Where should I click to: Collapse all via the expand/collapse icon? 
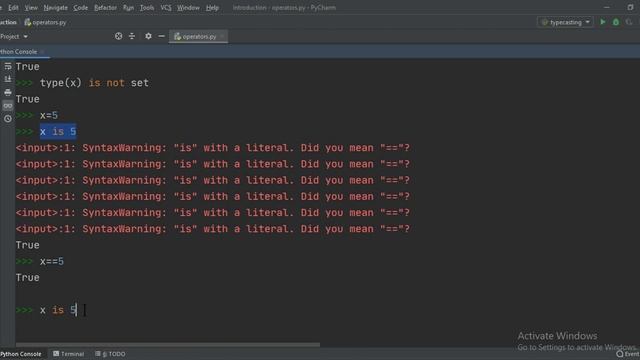[x=132, y=36]
